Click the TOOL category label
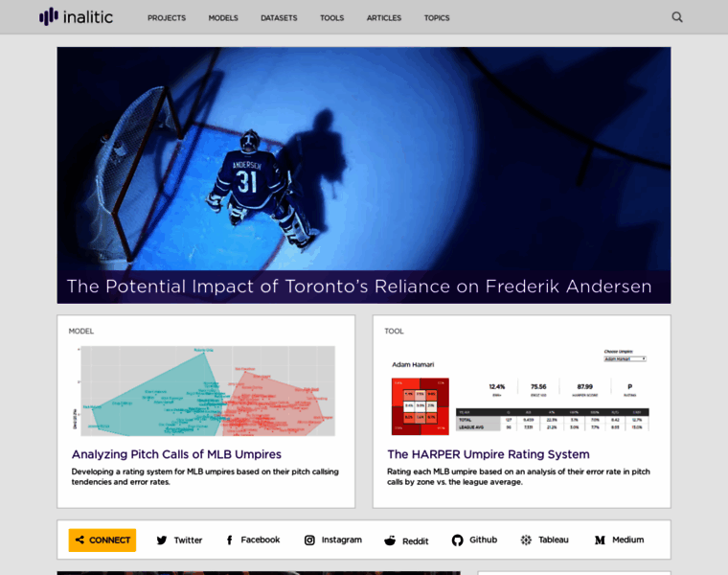 tap(395, 332)
